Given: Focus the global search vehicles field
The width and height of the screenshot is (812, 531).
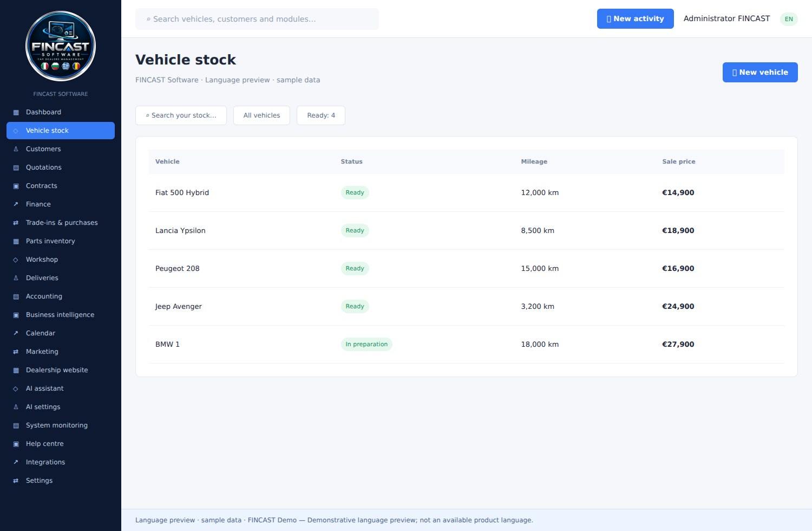Looking at the screenshot, I should coord(257,19).
